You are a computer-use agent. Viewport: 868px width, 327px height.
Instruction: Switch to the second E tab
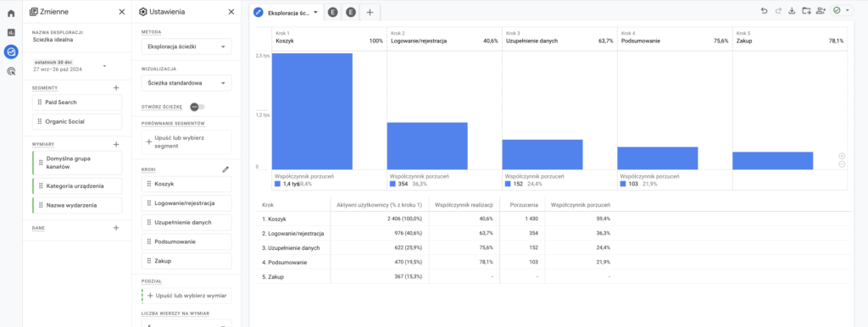pos(350,12)
